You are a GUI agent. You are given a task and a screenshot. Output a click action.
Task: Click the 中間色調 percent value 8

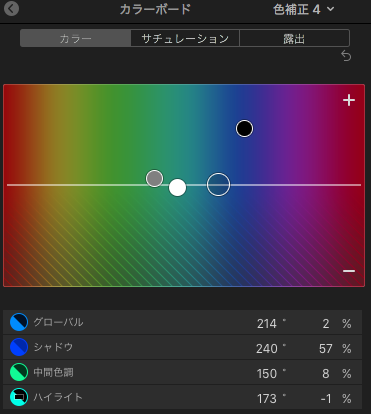(x=326, y=374)
